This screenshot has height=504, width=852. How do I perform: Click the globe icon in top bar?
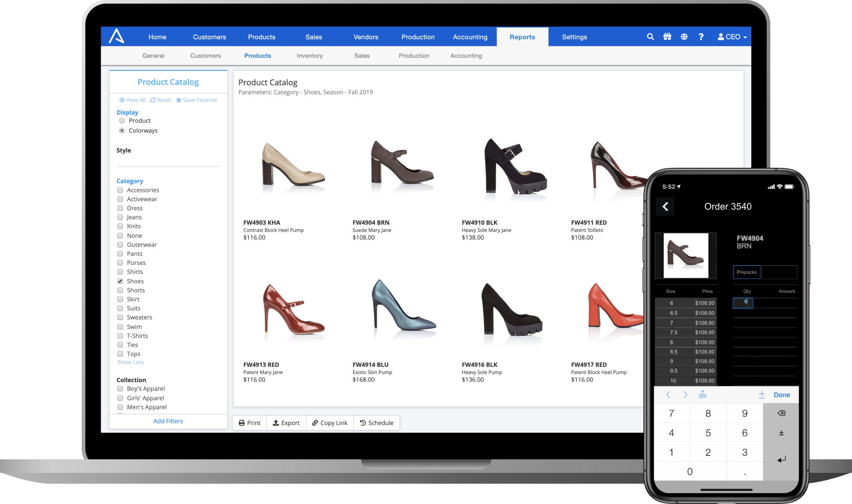click(x=684, y=37)
